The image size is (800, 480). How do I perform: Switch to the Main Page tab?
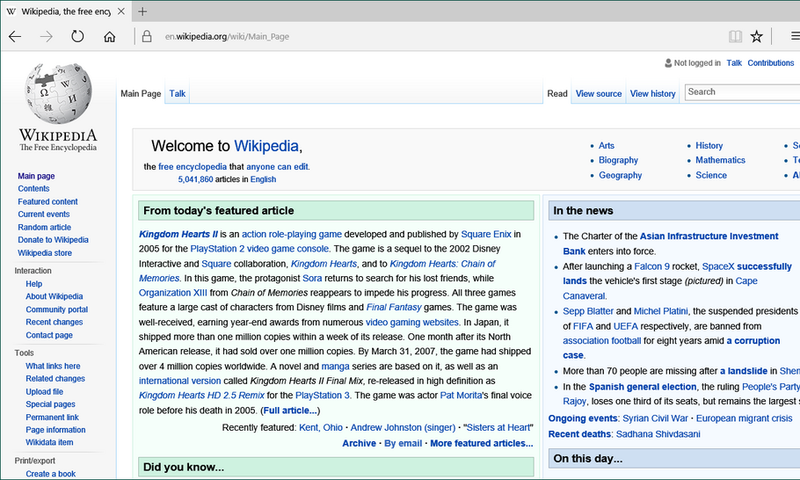pos(141,93)
